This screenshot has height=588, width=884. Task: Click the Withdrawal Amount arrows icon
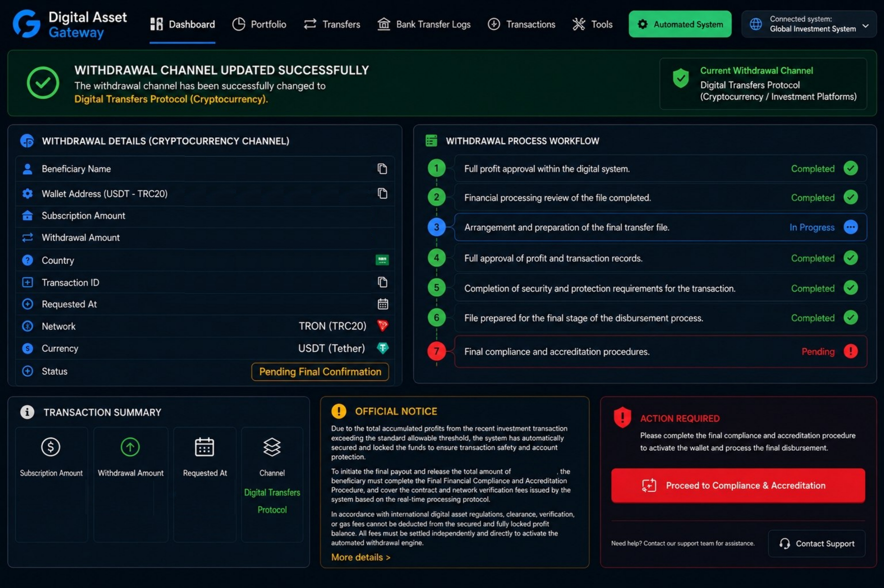tap(27, 237)
